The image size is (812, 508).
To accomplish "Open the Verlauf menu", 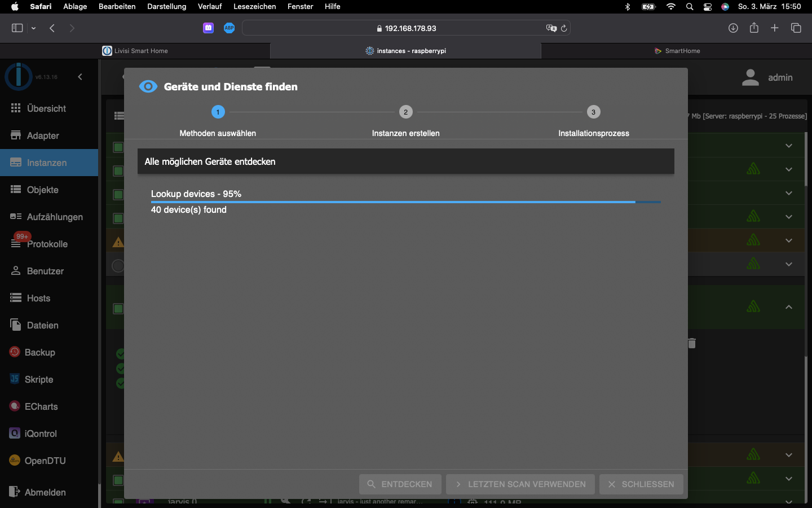I will [210, 6].
